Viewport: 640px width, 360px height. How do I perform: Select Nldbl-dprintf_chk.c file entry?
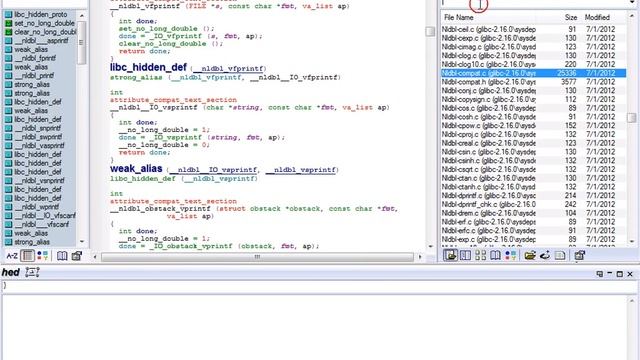[533, 204]
